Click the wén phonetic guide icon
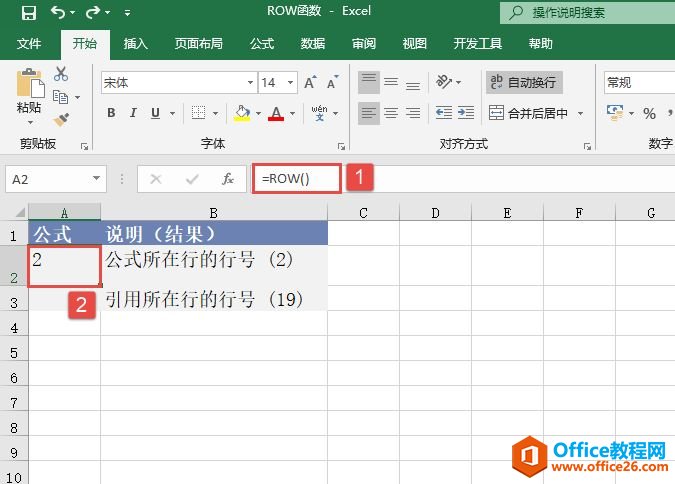The image size is (675, 484). click(x=319, y=113)
